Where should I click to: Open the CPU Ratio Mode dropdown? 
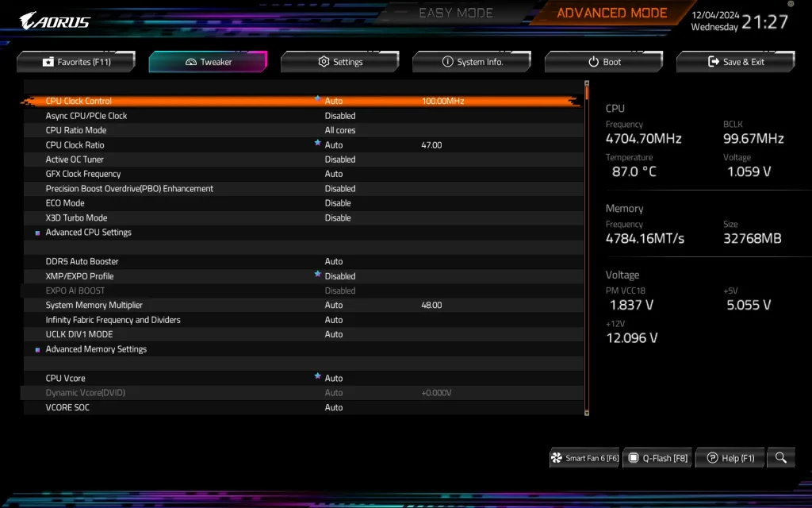[x=341, y=129]
